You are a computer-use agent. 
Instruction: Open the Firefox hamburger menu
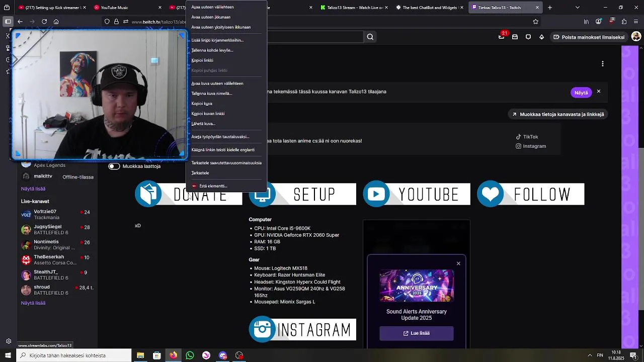click(x=636, y=22)
